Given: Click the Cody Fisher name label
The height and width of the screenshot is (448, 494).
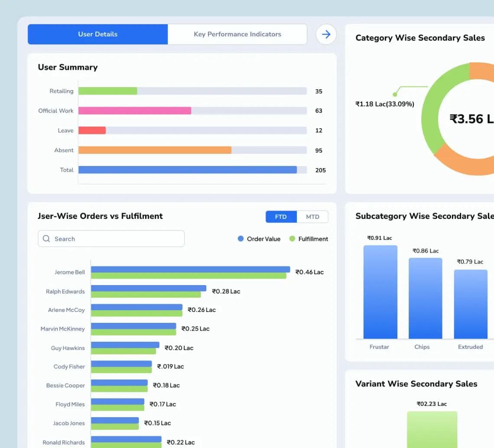Looking at the screenshot, I should (69, 367).
